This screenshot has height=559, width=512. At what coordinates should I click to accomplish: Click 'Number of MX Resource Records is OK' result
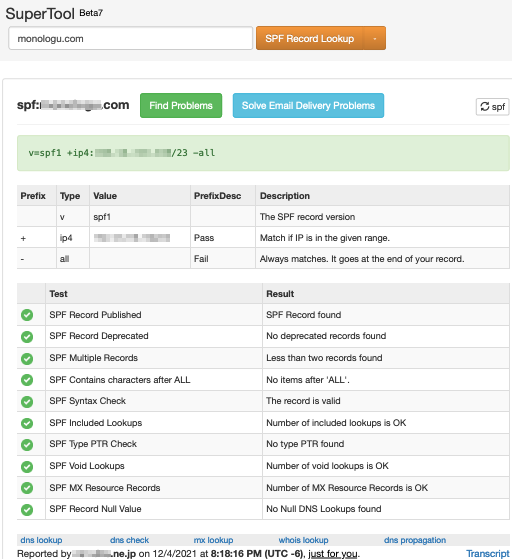pos(347,488)
